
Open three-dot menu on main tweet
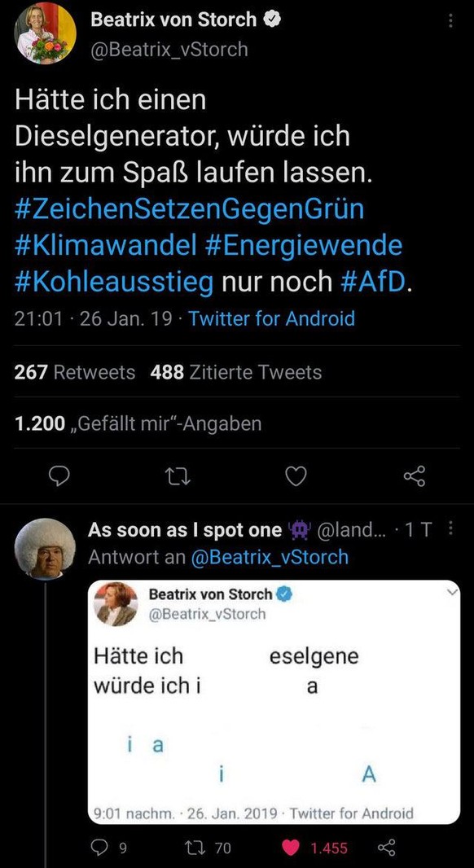click(x=450, y=21)
